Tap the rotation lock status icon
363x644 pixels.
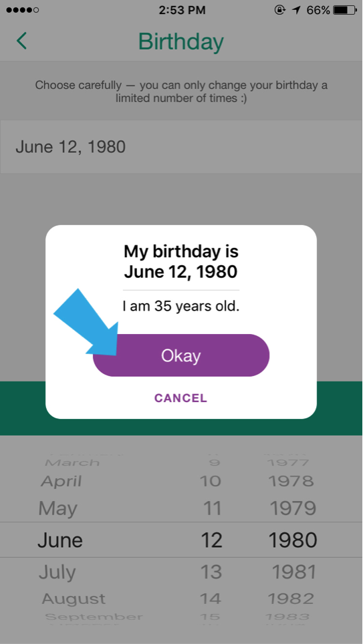[x=280, y=10]
